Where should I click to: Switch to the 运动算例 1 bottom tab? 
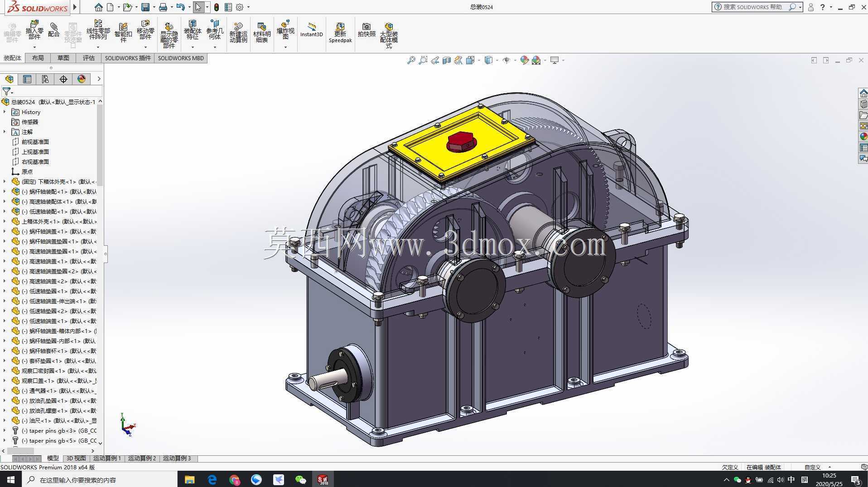pyautogui.click(x=107, y=458)
